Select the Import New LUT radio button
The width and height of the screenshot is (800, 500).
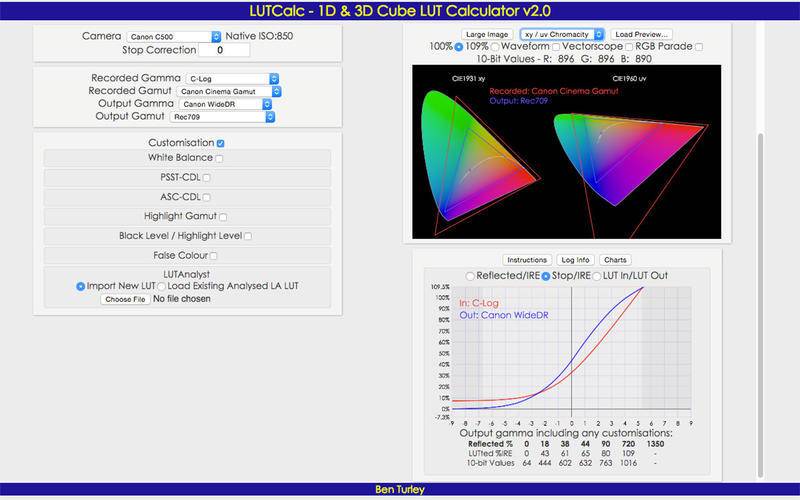click(80, 286)
